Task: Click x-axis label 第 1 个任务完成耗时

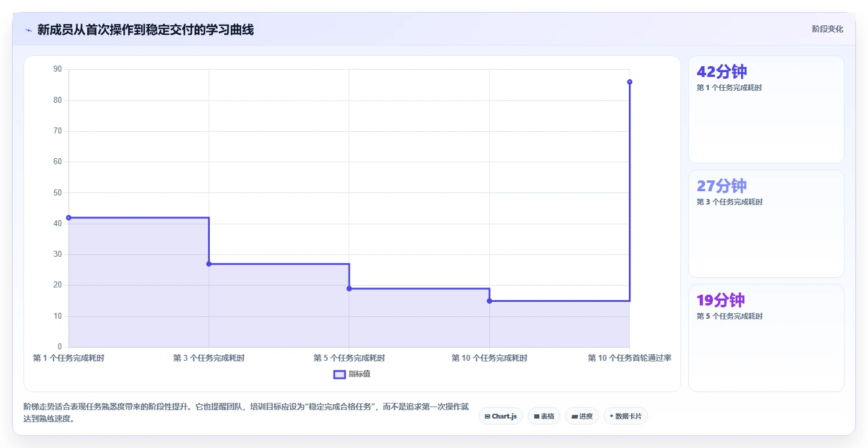Action: click(x=69, y=358)
